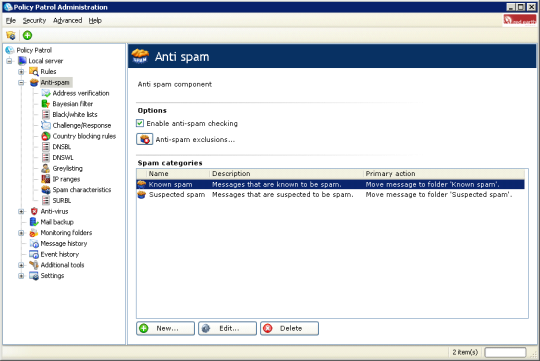The image size is (540, 361).
Task: Click the Monitoring folders icon
Action: [34, 233]
